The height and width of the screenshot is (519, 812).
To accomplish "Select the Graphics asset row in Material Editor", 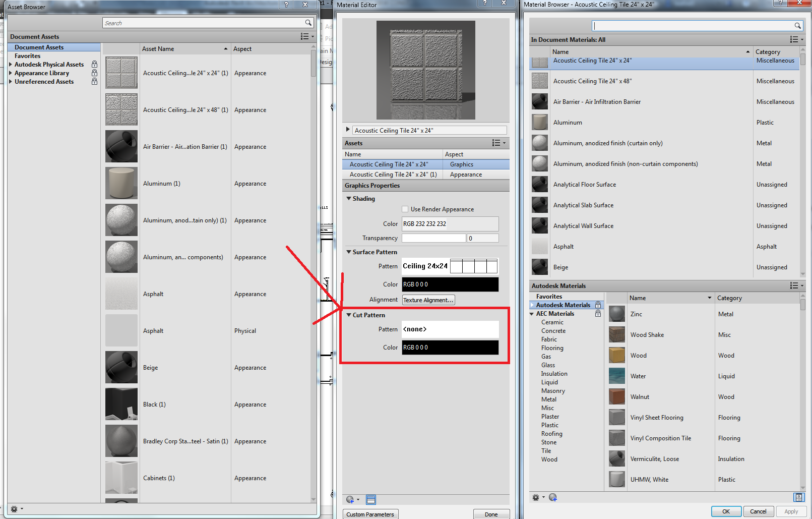I will tap(426, 164).
